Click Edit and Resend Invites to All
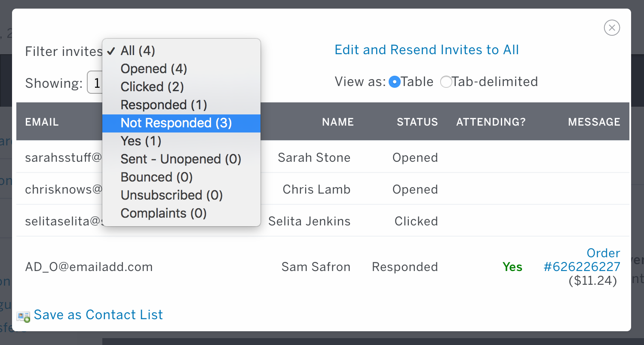644x345 pixels. pyautogui.click(x=427, y=50)
